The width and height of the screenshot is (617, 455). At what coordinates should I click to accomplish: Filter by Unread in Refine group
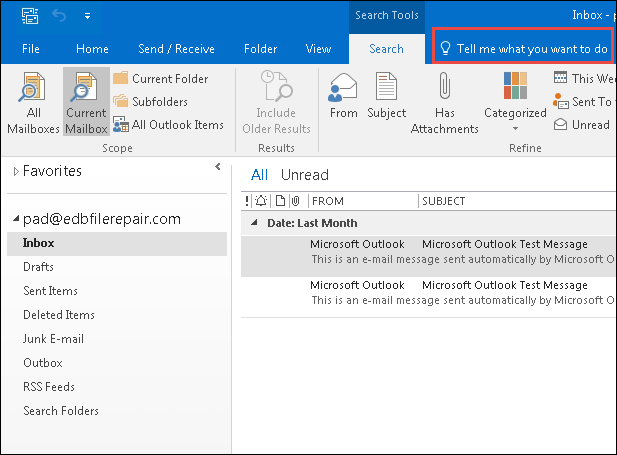pos(582,124)
